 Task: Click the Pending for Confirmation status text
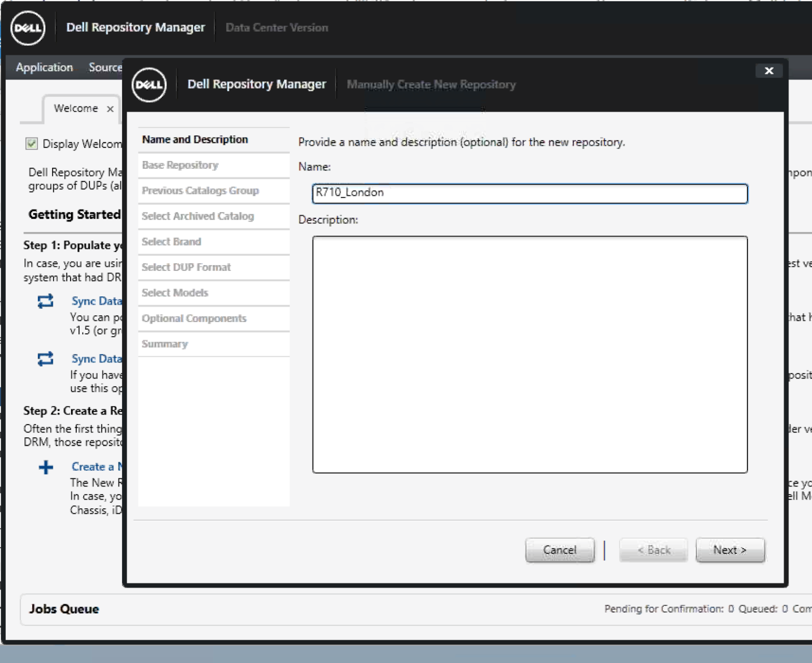(x=669, y=609)
